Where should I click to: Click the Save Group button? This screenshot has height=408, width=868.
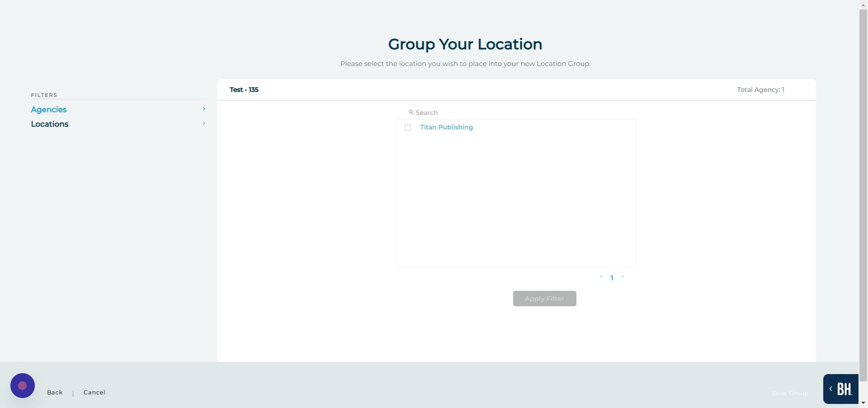pyautogui.click(x=790, y=393)
